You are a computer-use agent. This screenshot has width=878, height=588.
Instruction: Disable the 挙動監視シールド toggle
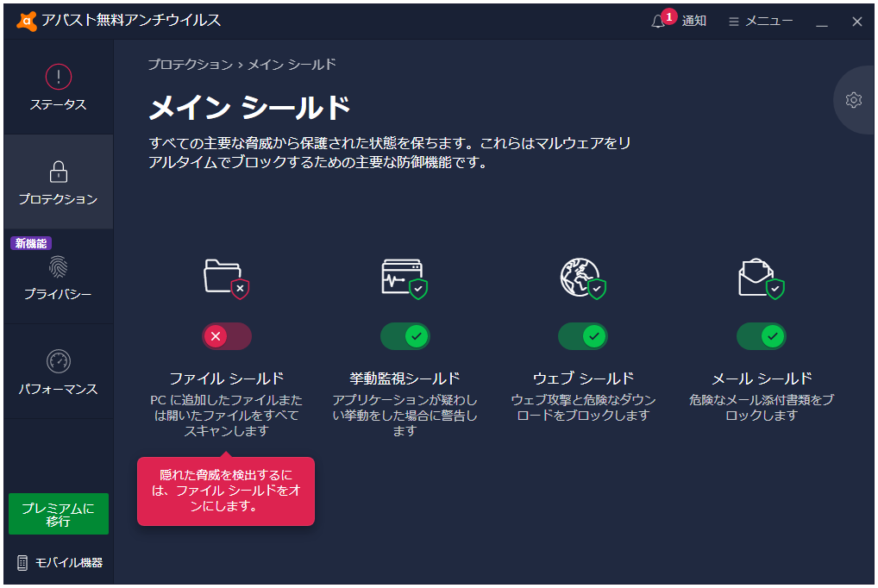coord(405,336)
